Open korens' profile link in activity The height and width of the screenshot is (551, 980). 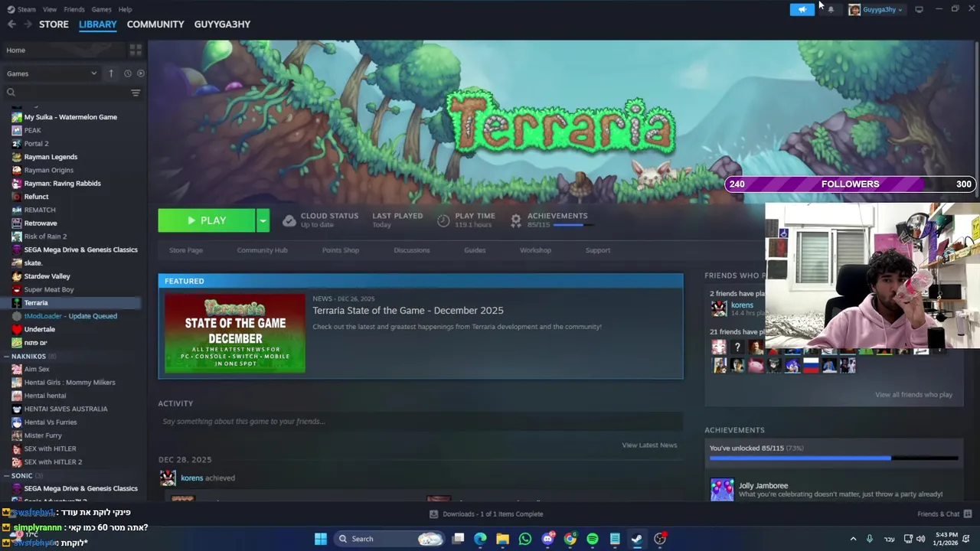[191, 478]
